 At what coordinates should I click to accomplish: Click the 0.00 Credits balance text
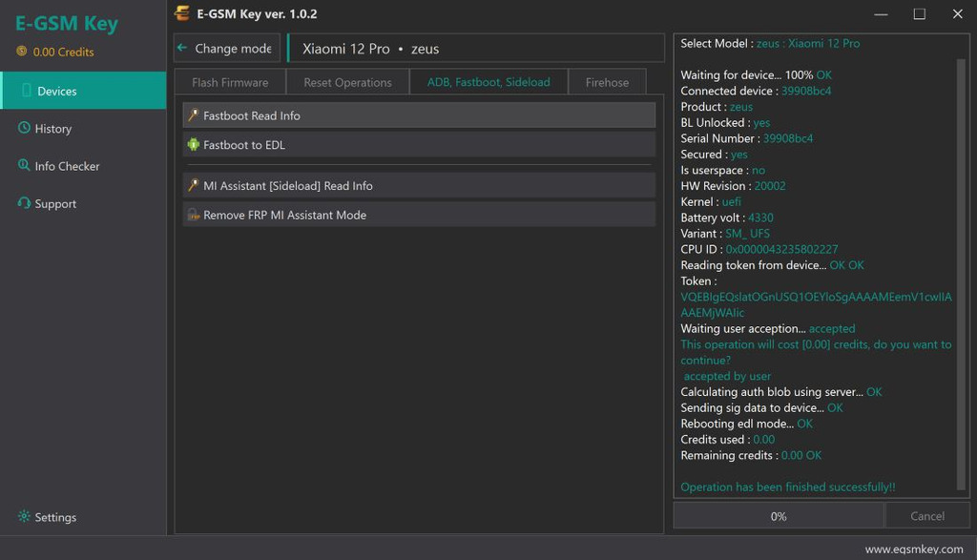pos(64,52)
